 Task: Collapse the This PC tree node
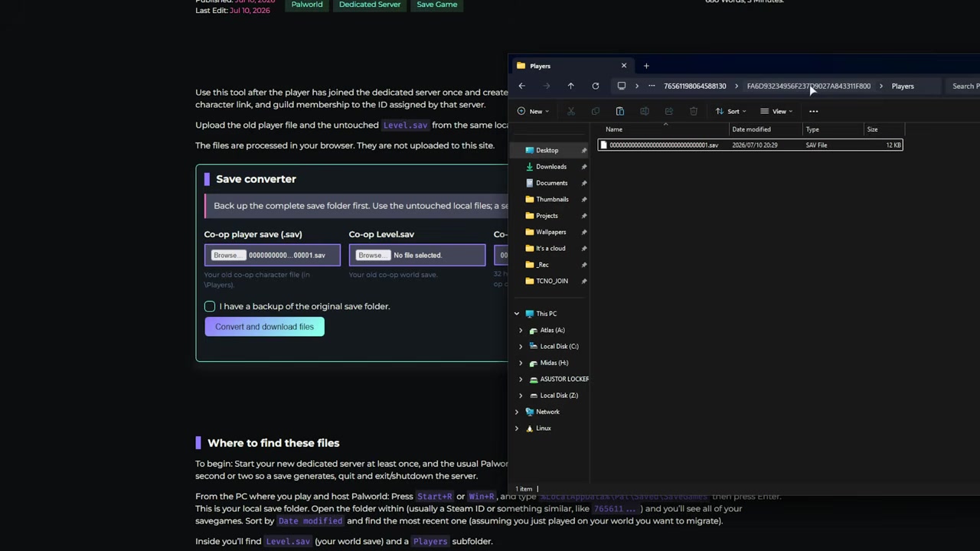[516, 314]
